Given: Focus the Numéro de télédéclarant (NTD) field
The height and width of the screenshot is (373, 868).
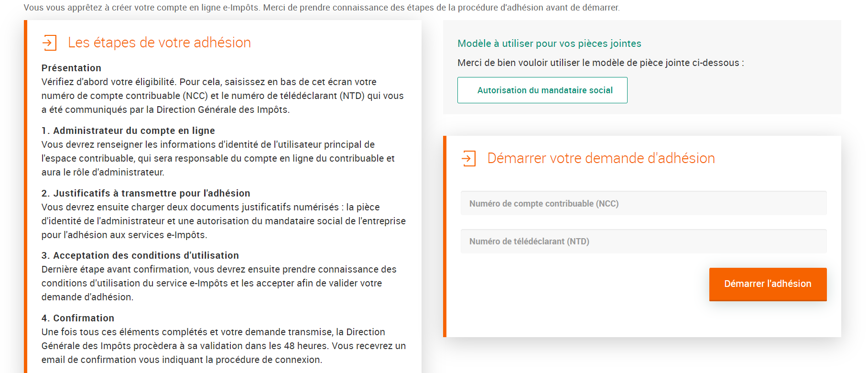Looking at the screenshot, I should coord(643,241).
